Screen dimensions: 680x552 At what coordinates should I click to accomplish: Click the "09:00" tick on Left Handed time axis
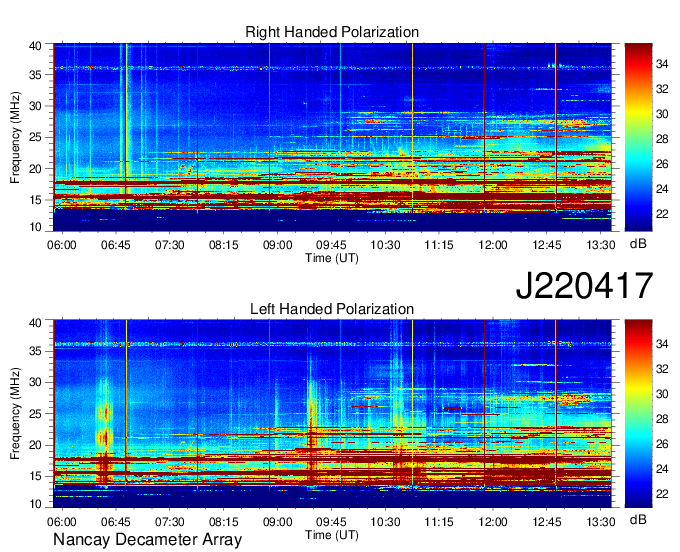point(278,522)
